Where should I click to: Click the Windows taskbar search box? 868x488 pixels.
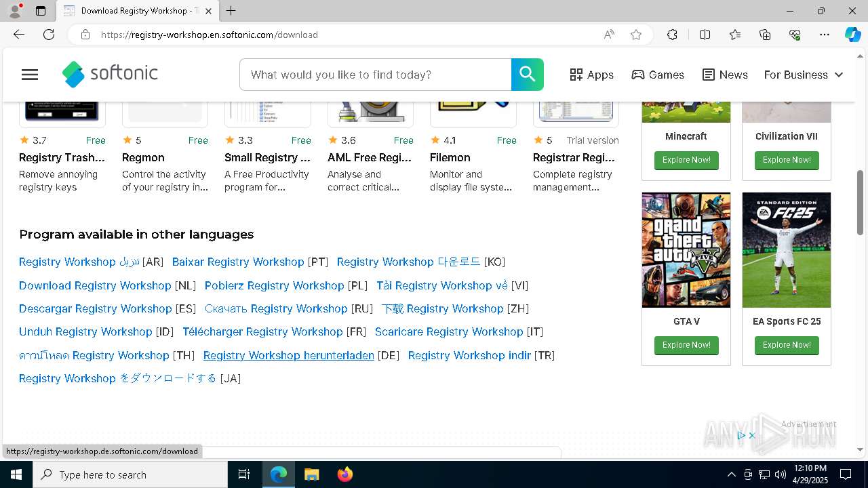pos(130,474)
